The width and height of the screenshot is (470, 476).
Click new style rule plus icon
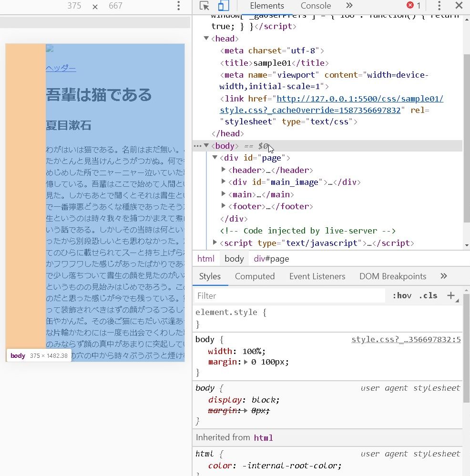(450, 295)
